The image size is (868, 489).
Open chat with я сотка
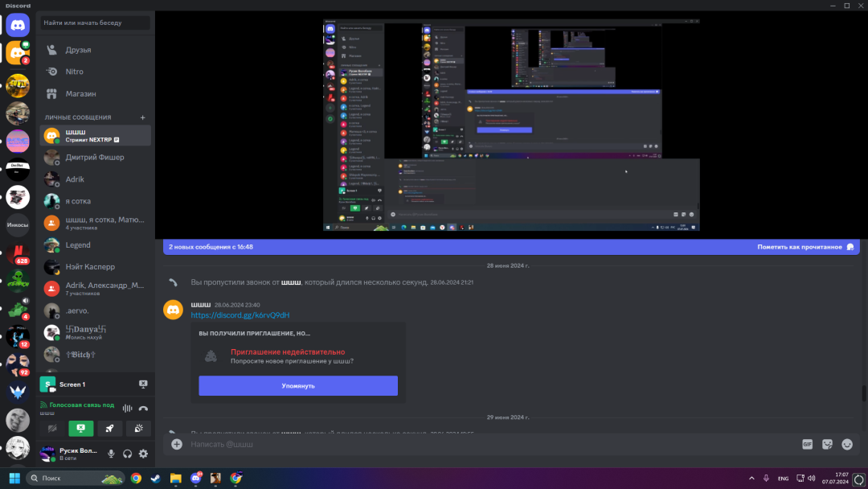pyautogui.click(x=95, y=201)
